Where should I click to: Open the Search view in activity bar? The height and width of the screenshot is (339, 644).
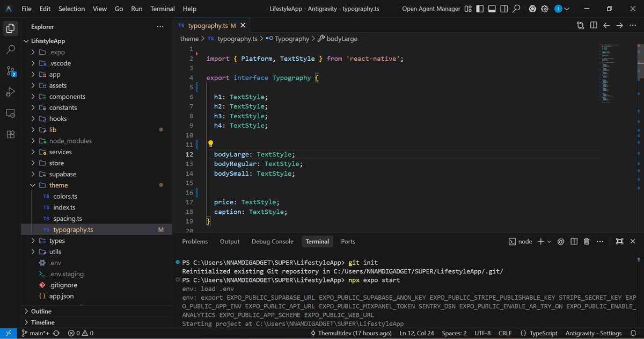10,49
